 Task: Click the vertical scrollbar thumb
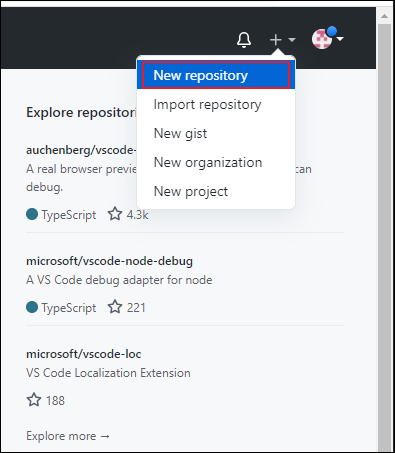coord(384,237)
